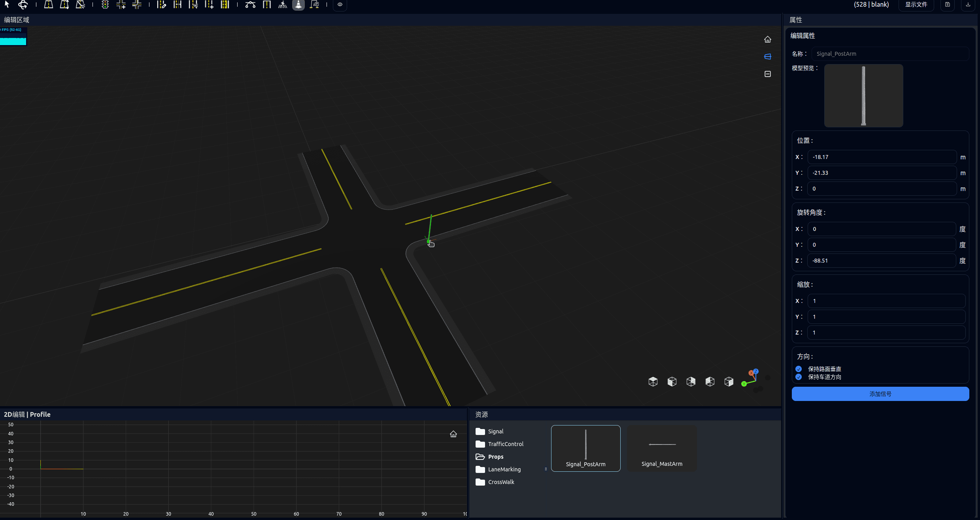This screenshot has height=520, width=980.
Task: Open the traffic light tool
Action: pos(105,4)
